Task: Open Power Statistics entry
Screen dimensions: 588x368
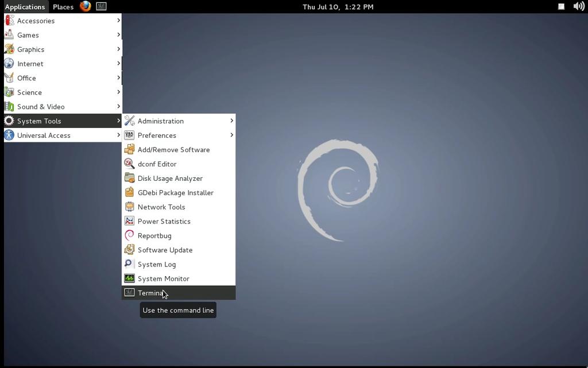Action: [x=179, y=221]
